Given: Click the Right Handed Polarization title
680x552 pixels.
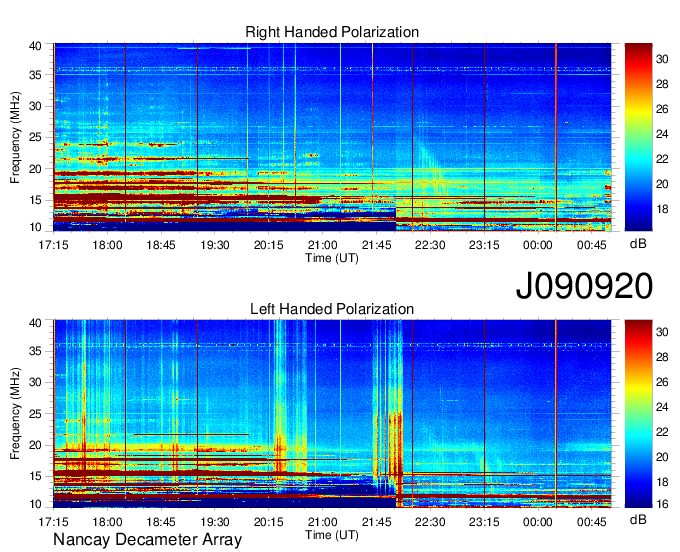Looking at the screenshot, I should coord(332,32).
